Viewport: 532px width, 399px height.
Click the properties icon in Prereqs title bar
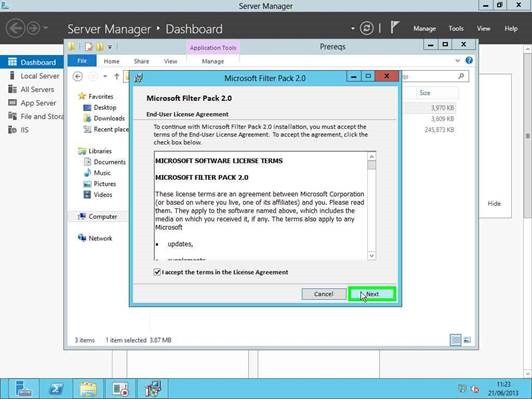[x=89, y=46]
